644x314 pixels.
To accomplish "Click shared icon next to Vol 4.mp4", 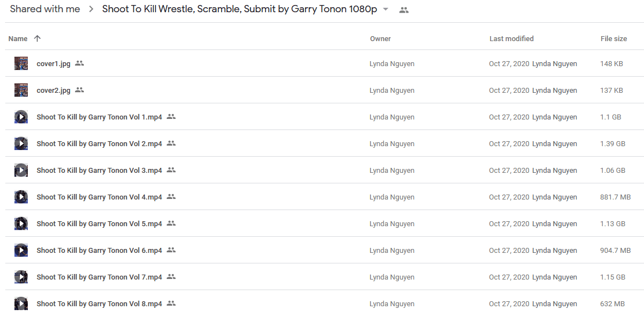I will click(x=171, y=197).
